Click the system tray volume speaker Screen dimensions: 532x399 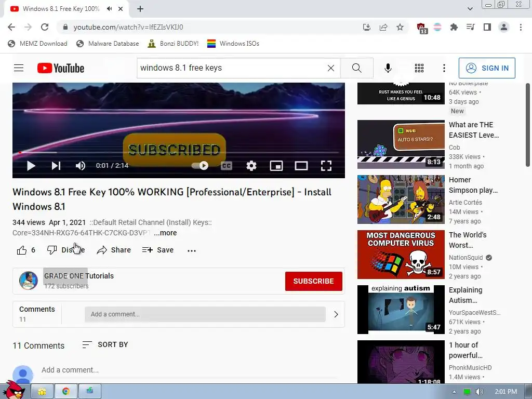pyautogui.click(x=479, y=392)
